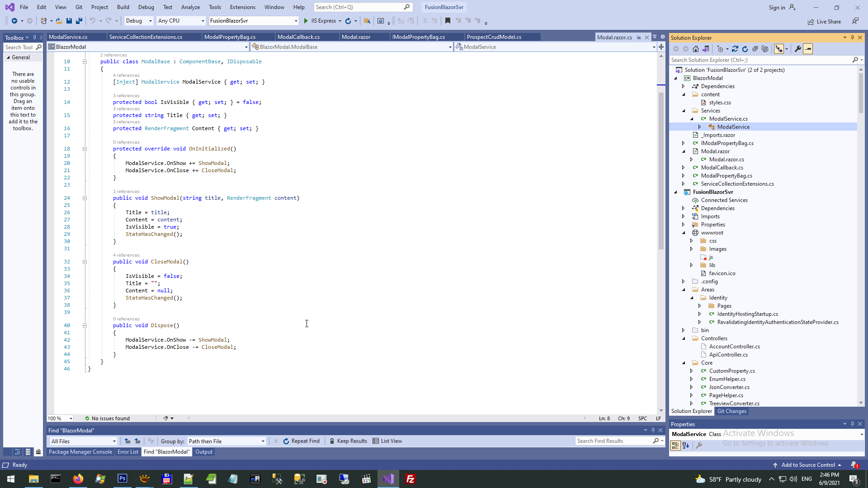Click the Search Solution Explorer field
868x488 pixels.
pos(759,60)
